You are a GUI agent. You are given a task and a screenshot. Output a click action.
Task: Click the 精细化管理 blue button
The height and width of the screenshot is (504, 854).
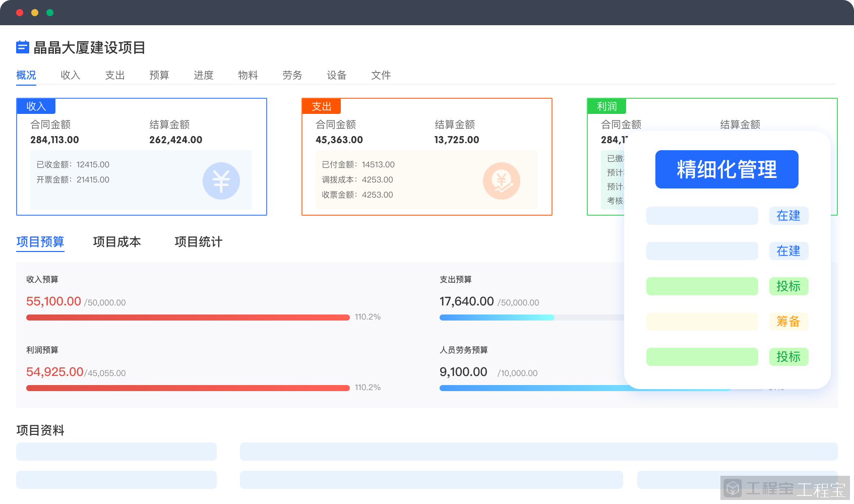click(726, 169)
